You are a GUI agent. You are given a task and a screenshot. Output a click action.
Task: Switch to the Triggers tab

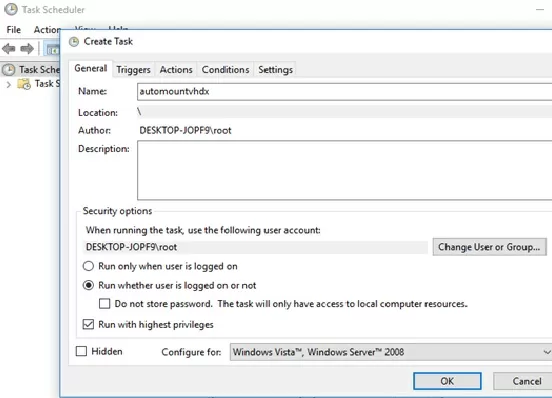133,70
